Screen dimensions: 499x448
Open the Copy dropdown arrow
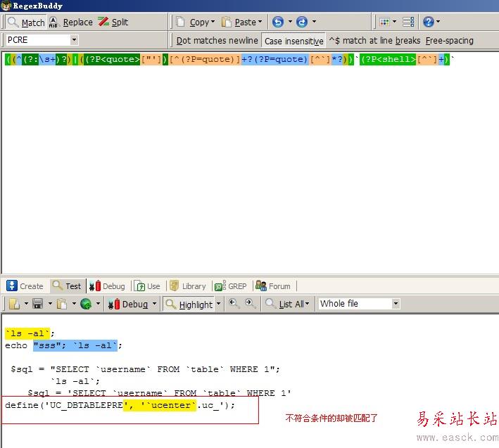(x=213, y=22)
